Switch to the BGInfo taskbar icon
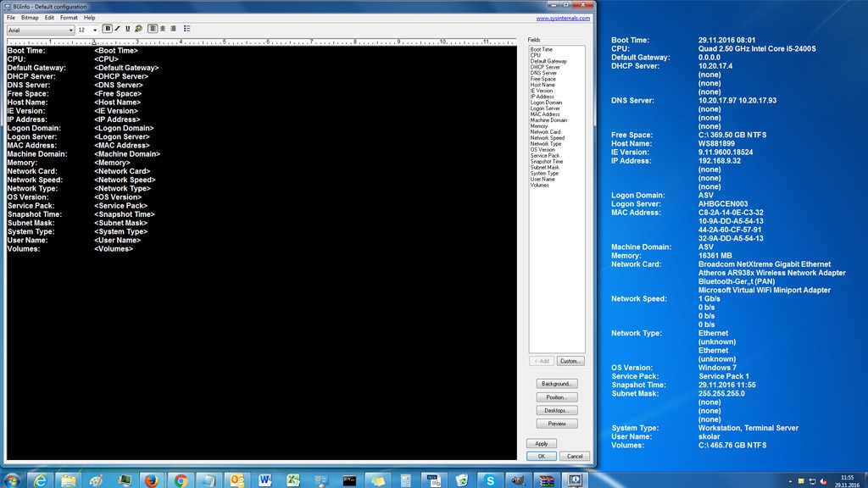Screen dimensions: 868x488 coord(575,480)
